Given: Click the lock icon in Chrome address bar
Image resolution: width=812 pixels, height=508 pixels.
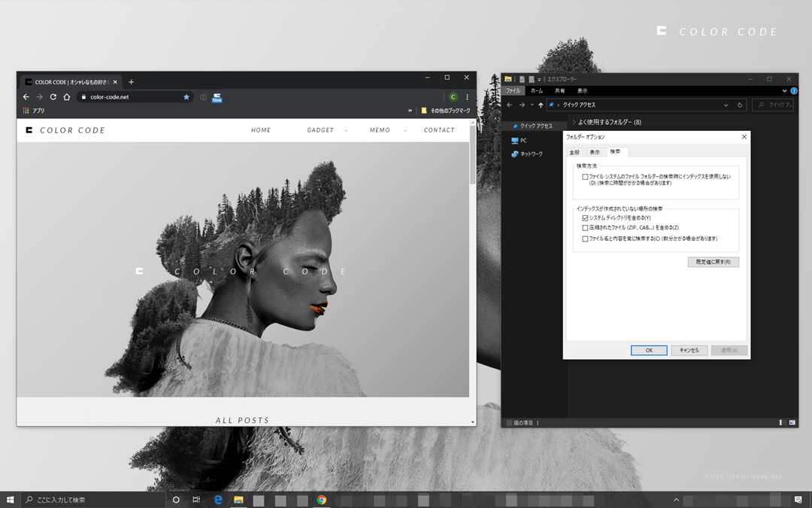Looking at the screenshot, I should click(83, 97).
